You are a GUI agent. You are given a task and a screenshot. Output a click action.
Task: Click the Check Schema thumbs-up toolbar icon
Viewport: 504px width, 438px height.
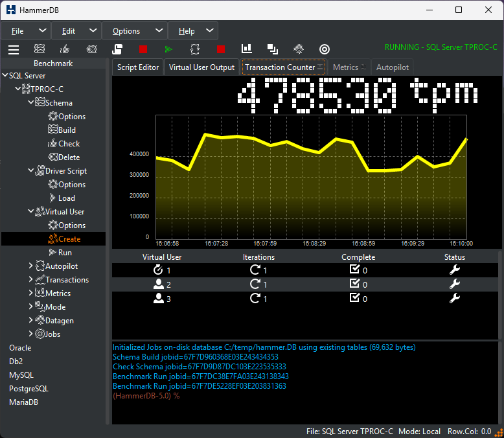point(65,49)
